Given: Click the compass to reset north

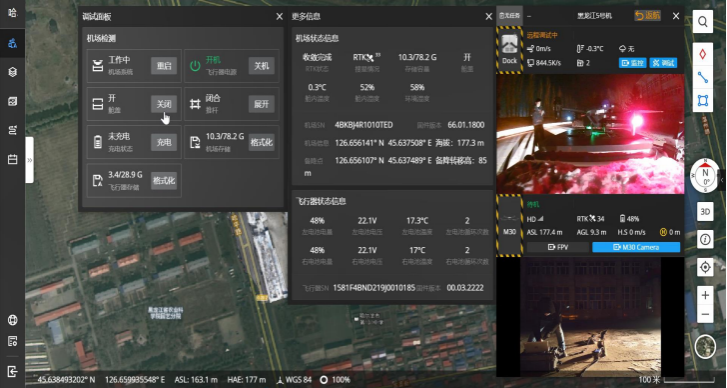Looking at the screenshot, I should click(x=705, y=175).
